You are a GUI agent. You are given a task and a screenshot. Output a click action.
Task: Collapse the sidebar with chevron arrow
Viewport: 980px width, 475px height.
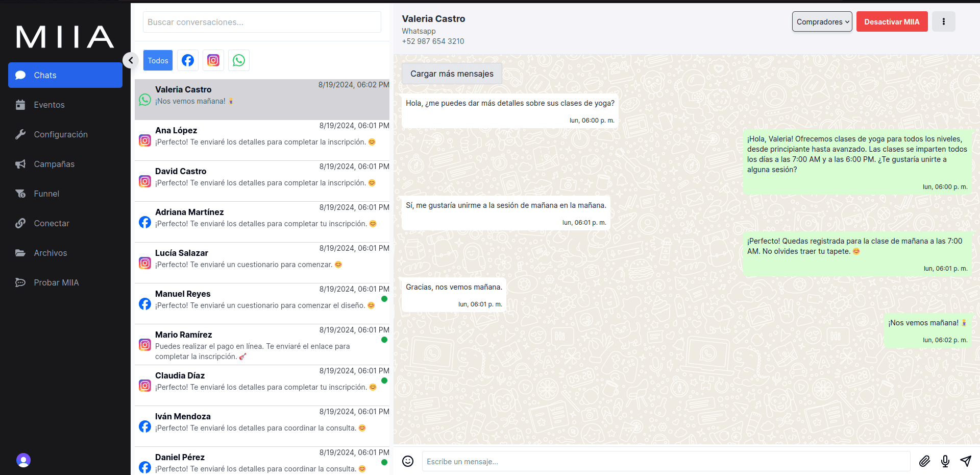tap(131, 60)
